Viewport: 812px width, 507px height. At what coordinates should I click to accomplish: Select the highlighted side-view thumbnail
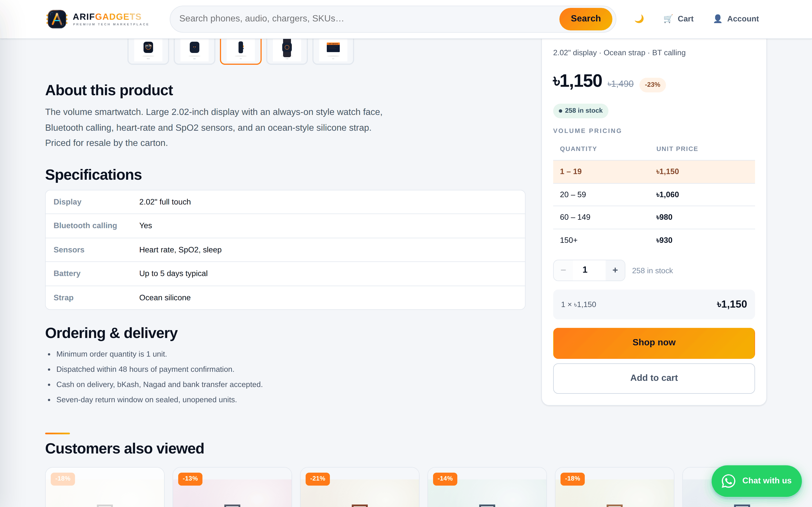pyautogui.click(x=241, y=50)
